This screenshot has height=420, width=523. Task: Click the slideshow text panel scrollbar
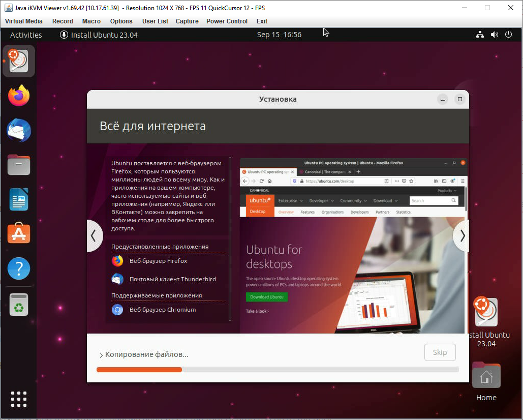tap(230, 238)
